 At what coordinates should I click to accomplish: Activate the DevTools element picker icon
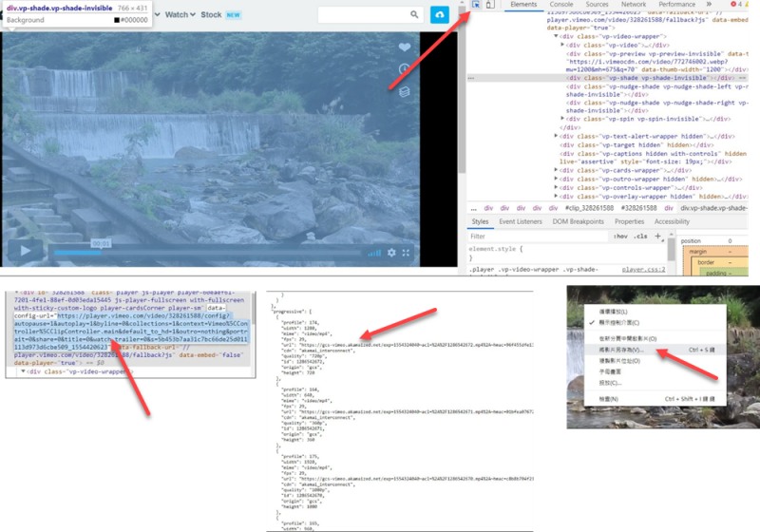pyautogui.click(x=476, y=5)
